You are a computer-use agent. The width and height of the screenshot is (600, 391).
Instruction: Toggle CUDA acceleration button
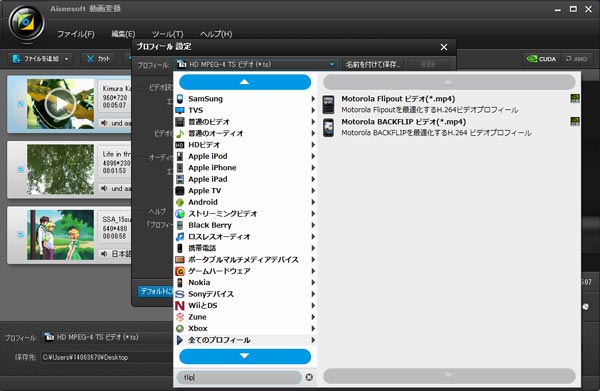[541, 59]
